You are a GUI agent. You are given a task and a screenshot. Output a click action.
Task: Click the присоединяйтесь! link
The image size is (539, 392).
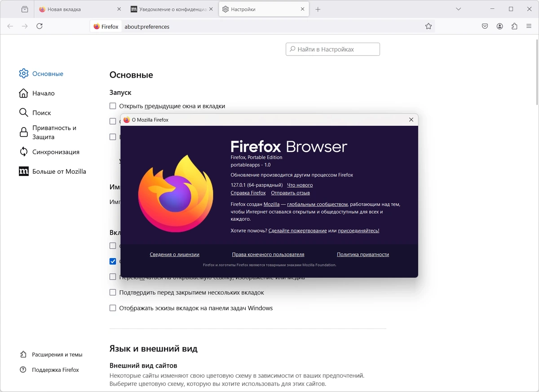358,231
